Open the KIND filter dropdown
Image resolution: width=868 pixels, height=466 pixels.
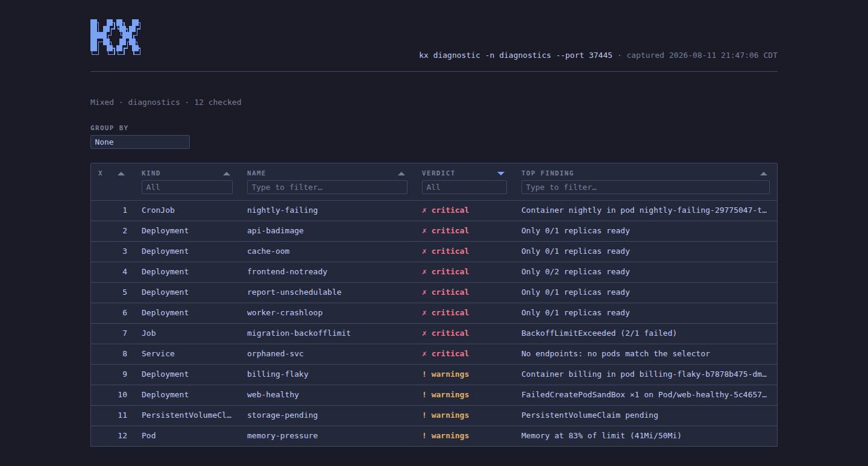coord(187,187)
